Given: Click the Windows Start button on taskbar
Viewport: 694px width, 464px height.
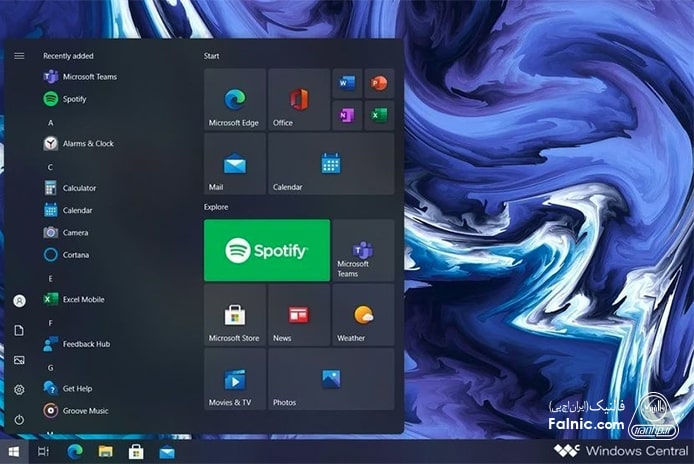Looking at the screenshot, I should point(14,452).
